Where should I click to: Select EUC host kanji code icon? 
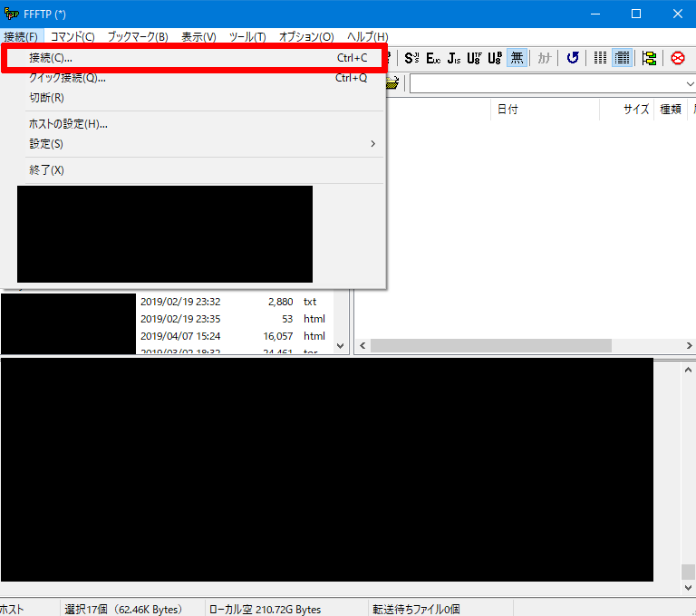pyautogui.click(x=433, y=58)
